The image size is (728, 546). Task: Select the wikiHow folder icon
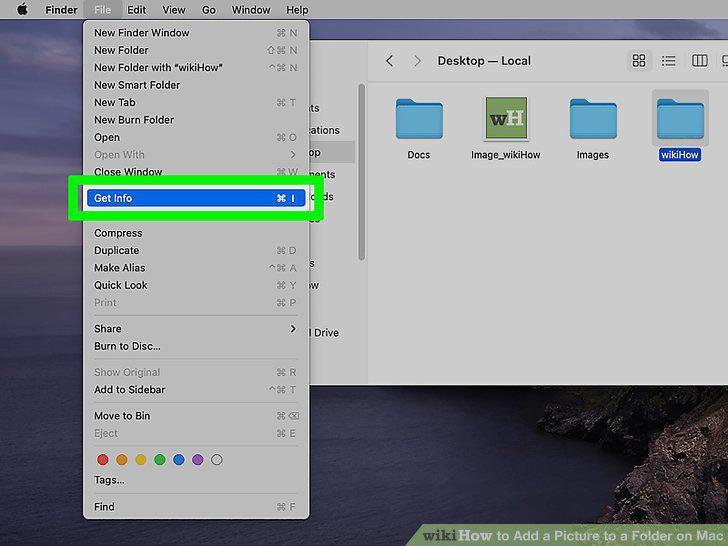[x=680, y=119]
